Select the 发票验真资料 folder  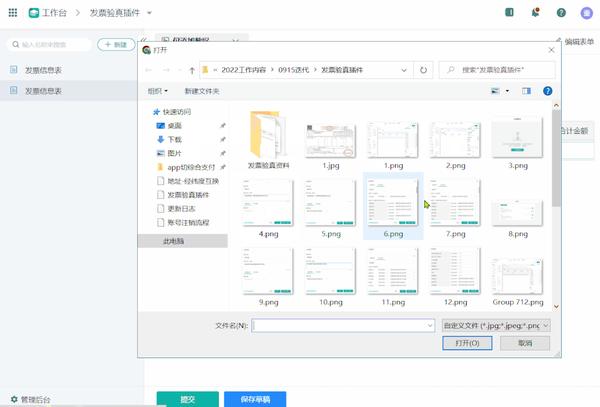(268, 140)
